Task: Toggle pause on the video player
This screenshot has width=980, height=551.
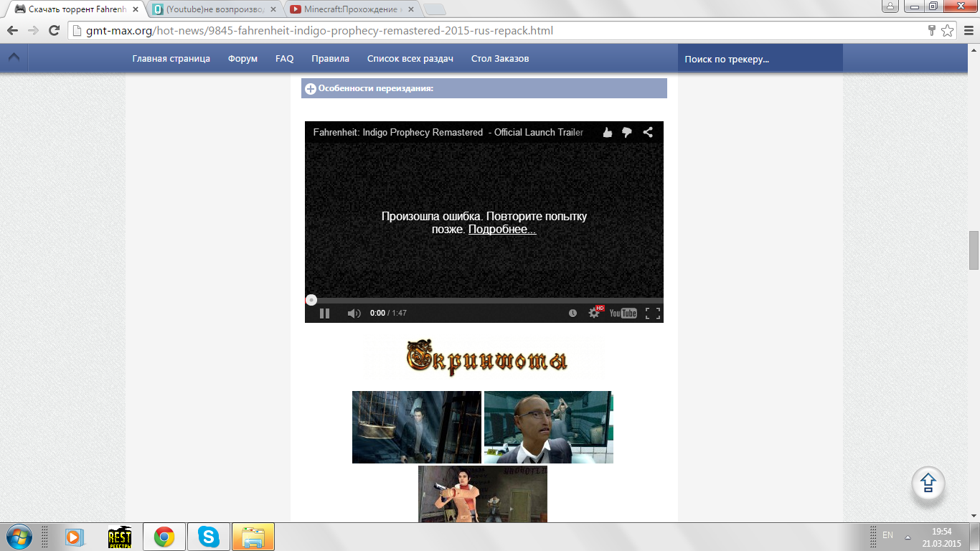Action: tap(324, 313)
